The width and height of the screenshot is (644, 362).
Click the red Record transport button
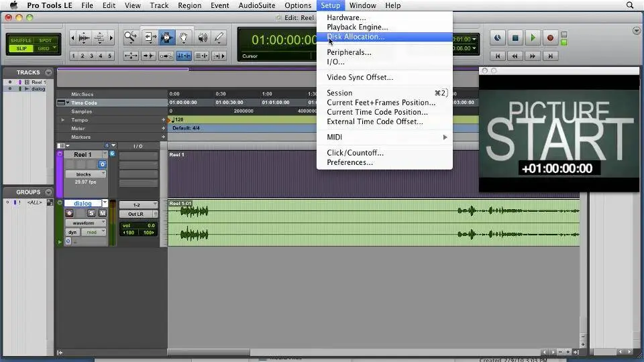[x=550, y=38]
